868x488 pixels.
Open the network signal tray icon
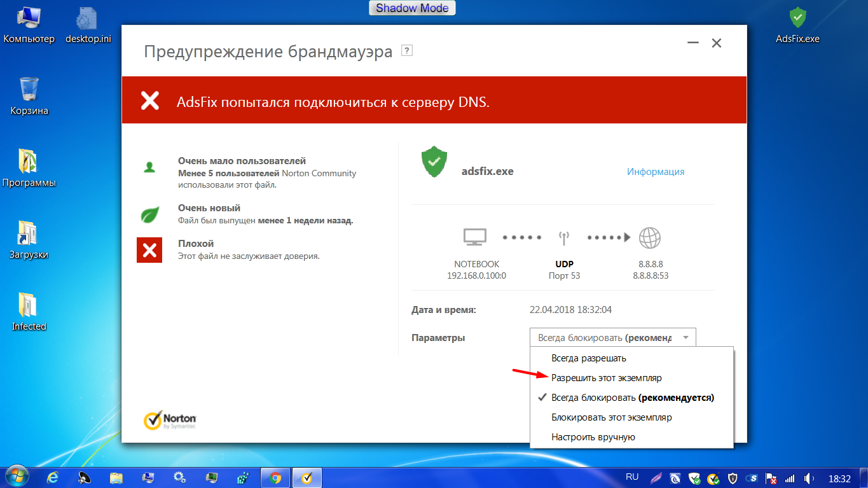pyautogui.click(x=790, y=478)
